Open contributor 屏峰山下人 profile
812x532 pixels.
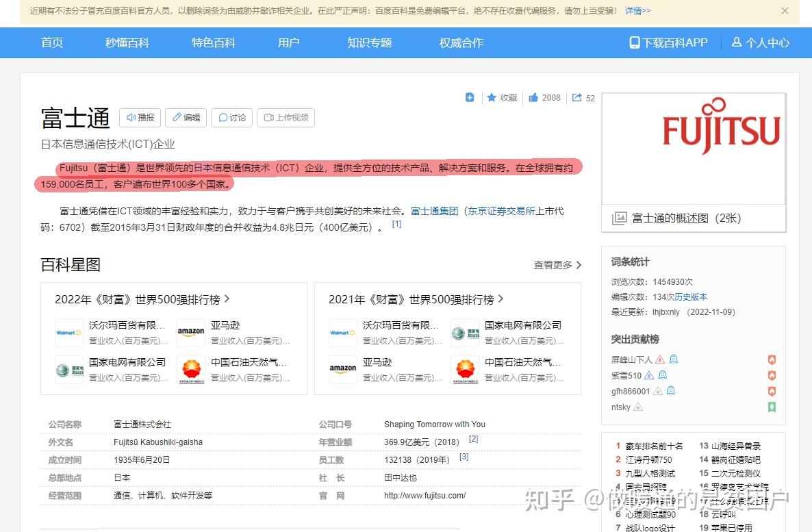click(x=632, y=359)
